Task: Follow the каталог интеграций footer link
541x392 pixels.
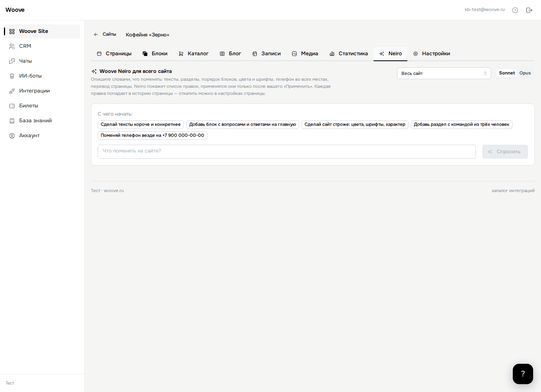Action: 513,191
